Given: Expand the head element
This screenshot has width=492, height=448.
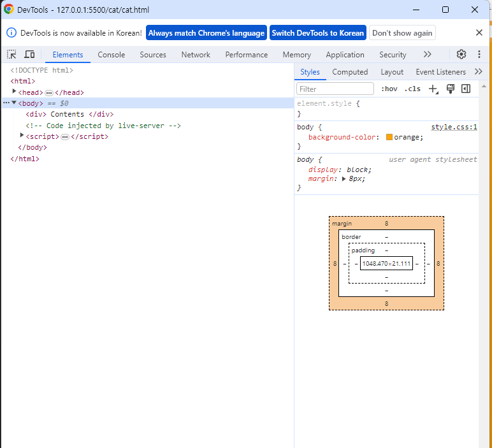Looking at the screenshot, I should click(14, 91).
